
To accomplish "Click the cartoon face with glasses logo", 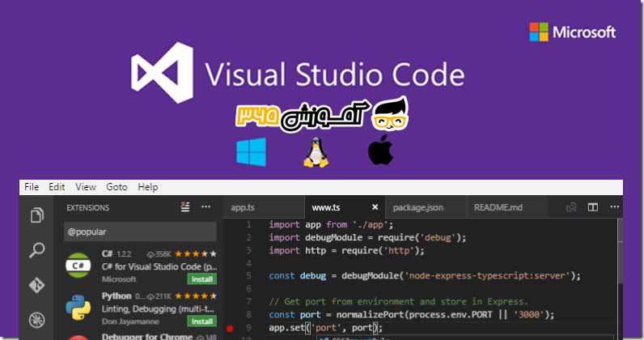I will [390, 114].
